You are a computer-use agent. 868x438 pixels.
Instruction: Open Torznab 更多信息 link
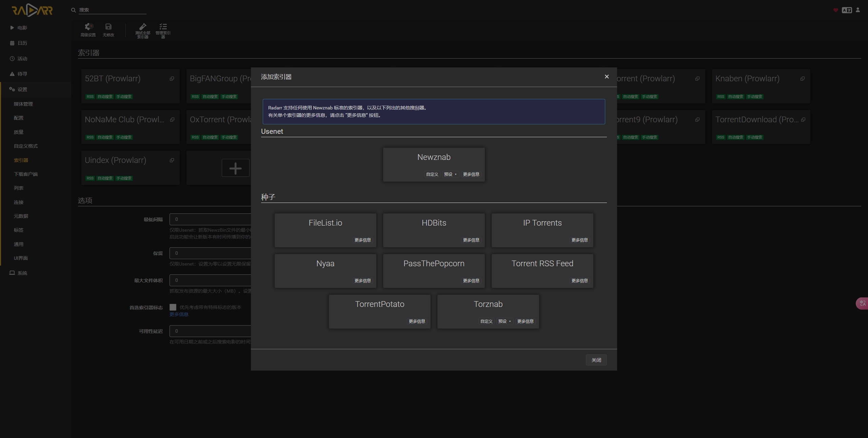(x=526, y=321)
